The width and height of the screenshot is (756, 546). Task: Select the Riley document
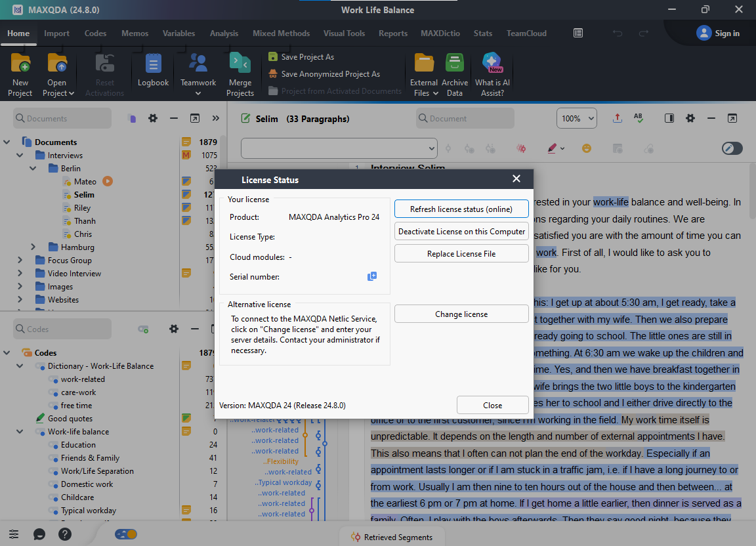pos(82,208)
